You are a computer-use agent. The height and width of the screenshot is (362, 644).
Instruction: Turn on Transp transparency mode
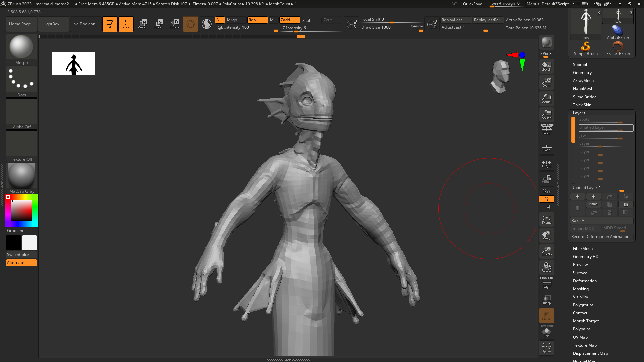[x=546, y=300]
